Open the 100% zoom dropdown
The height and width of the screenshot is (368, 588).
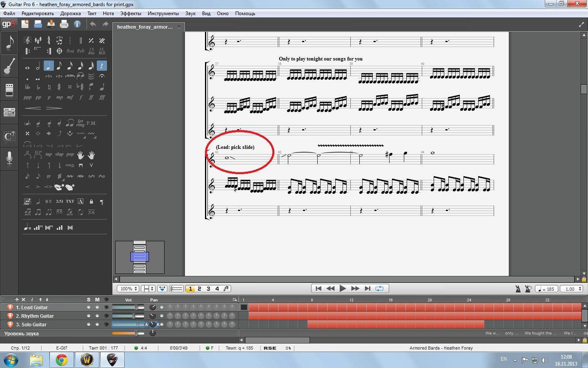(128, 289)
